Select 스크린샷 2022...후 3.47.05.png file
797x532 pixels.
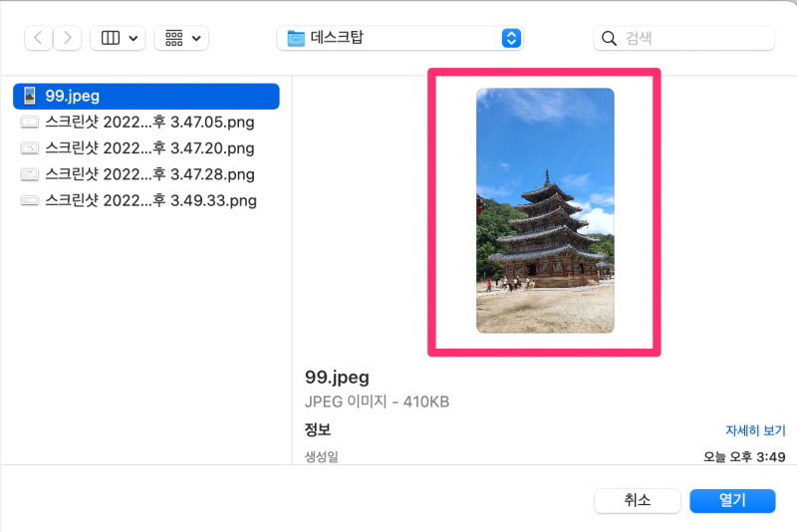[146, 122]
